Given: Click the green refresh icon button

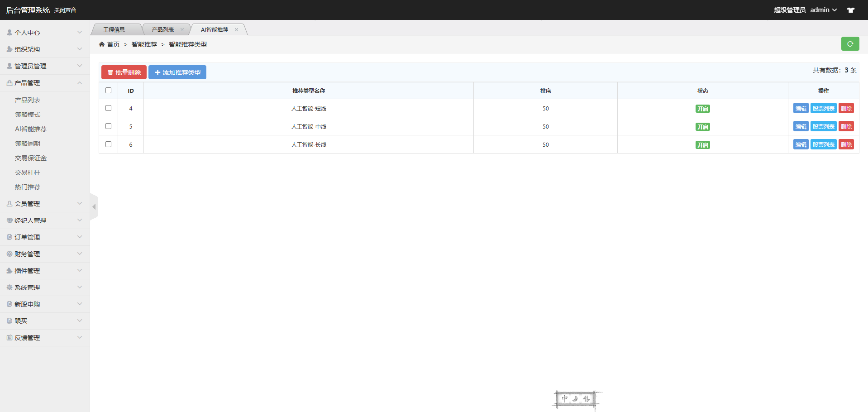Looking at the screenshot, I should click(x=850, y=44).
